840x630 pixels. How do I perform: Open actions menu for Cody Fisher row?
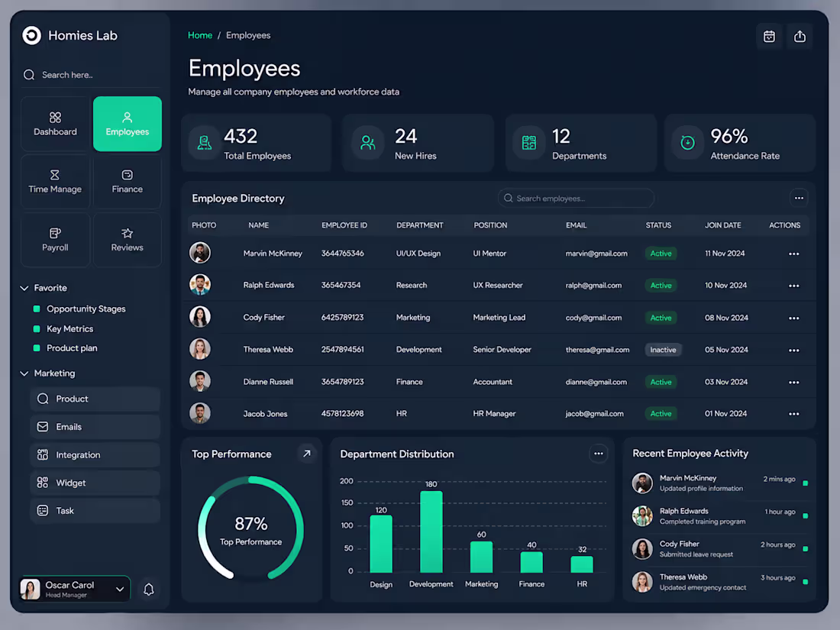[793, 318]
